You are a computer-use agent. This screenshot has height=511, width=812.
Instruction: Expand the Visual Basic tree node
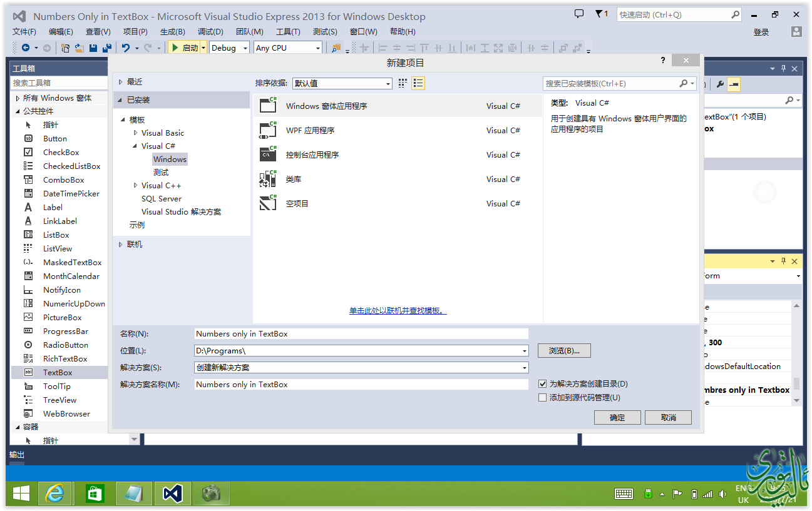click(135, 133)
